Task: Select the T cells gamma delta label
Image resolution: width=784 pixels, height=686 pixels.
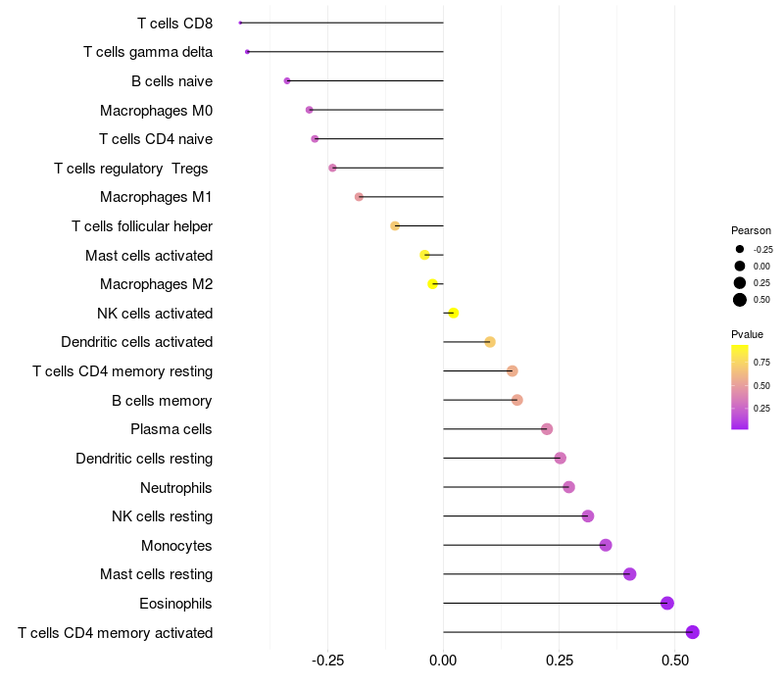Action: pyautogui.click(x=148, y=52)
